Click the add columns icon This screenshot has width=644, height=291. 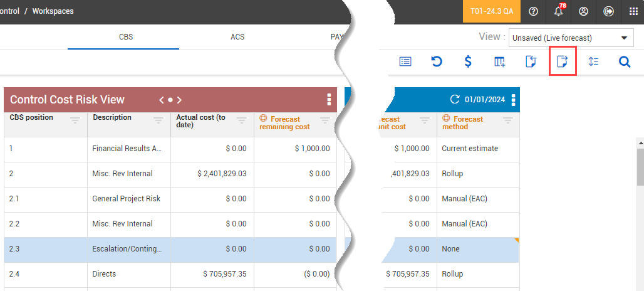499,61
